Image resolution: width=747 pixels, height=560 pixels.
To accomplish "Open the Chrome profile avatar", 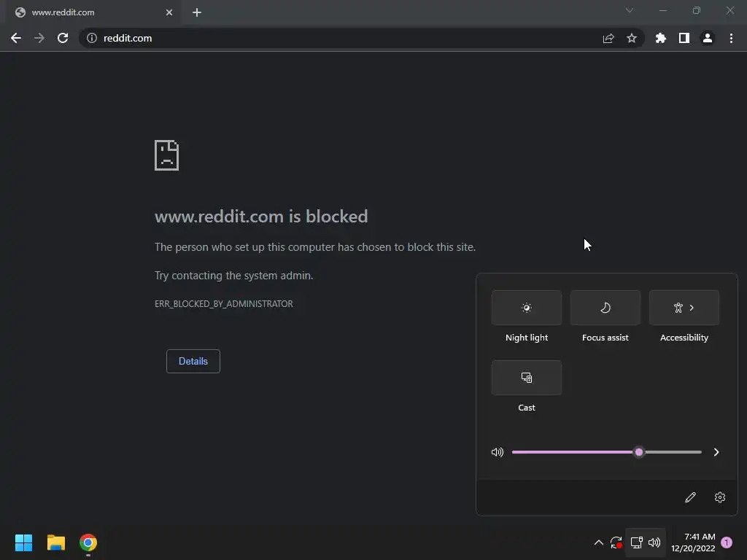I will pos(708,38).
